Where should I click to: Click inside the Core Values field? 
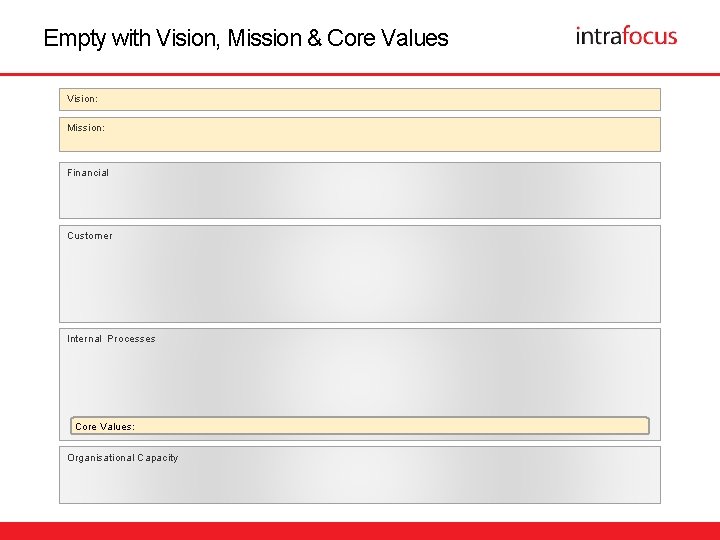coord(360,426)
